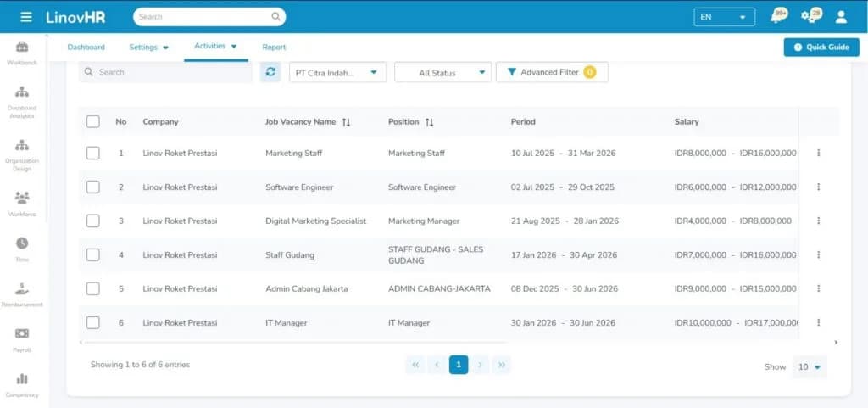This screenshot has width=868, height=408.
Task: Click the "ADMIN CABANG-JAKARTA" position cell
Action: pyautogui.click(x=439, y=288)
